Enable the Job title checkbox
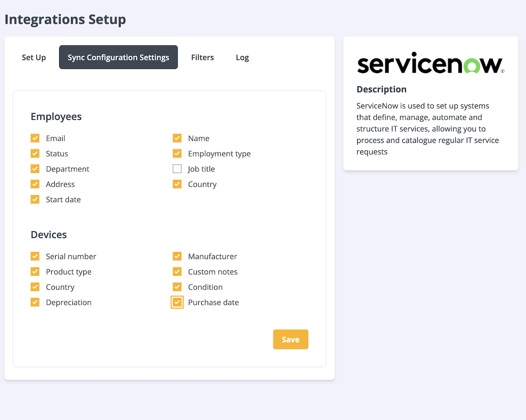 pyautogui.click(x=177, y=169)
